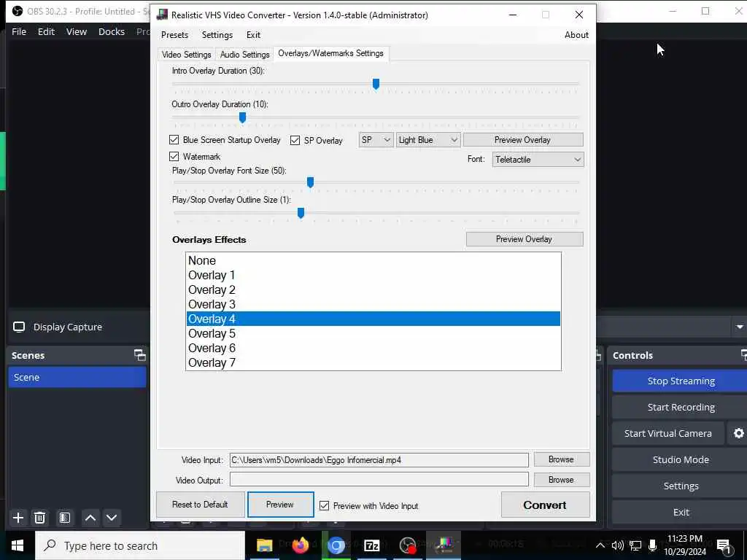Click the Display Capture monitor icon in OBS
Screen dimensions: 747x560
tap(19, 327)
